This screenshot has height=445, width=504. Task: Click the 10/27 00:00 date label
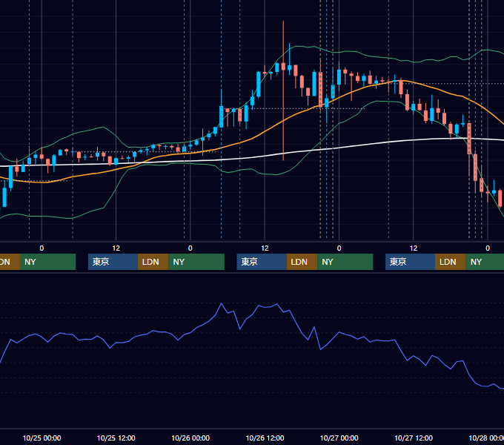click(339, 438)
